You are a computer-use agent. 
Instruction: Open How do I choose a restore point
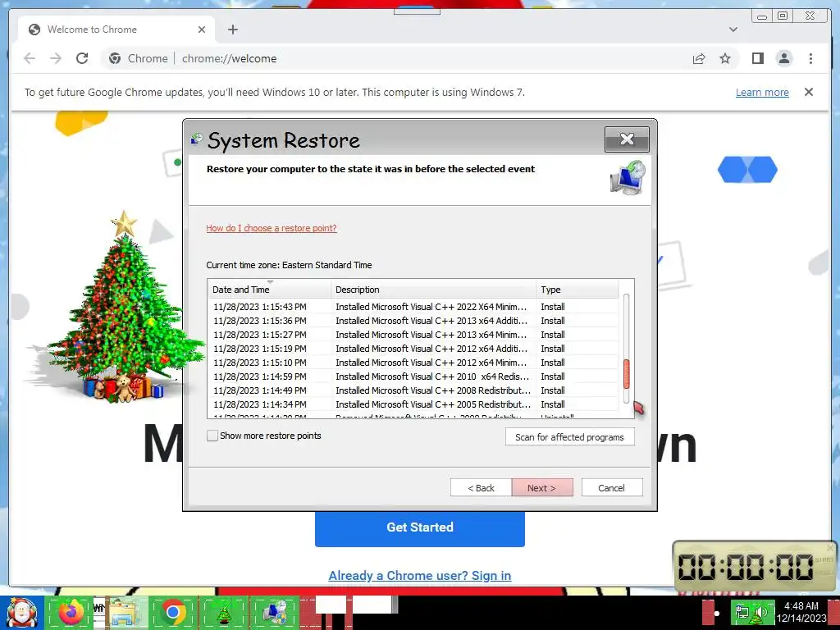click(272, 228)
